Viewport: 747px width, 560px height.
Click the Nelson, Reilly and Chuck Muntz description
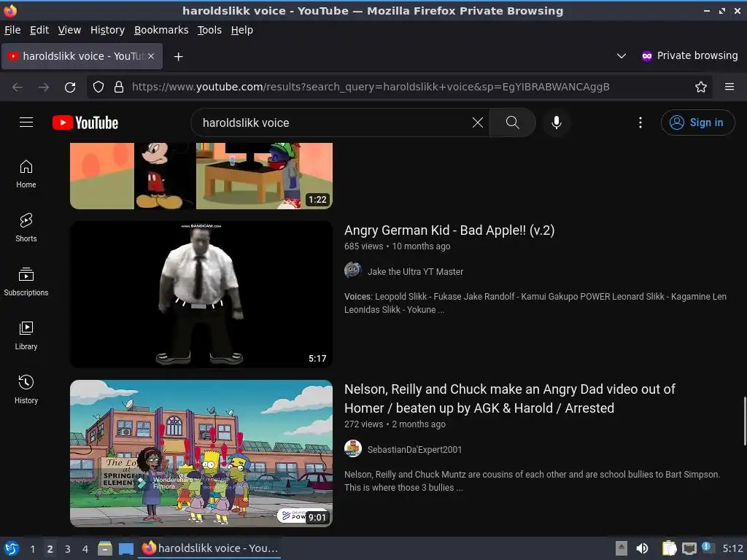(532, 481)
